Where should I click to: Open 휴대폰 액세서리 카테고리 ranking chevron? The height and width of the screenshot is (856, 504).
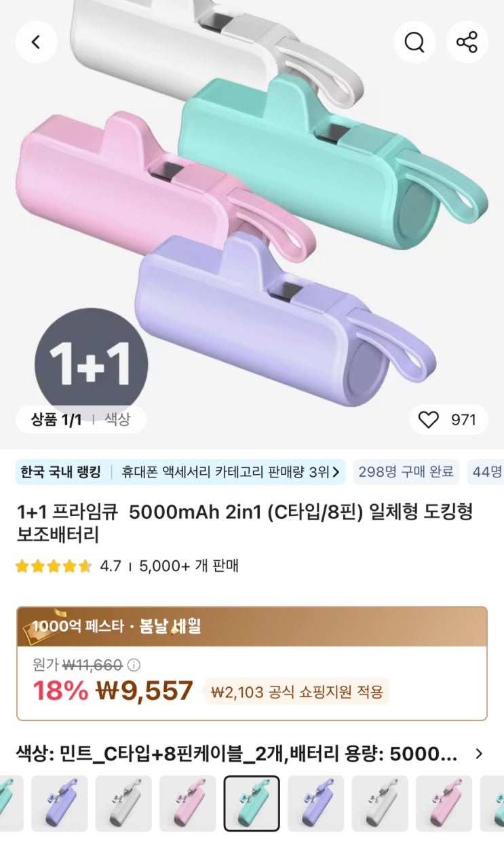[337, 471]
